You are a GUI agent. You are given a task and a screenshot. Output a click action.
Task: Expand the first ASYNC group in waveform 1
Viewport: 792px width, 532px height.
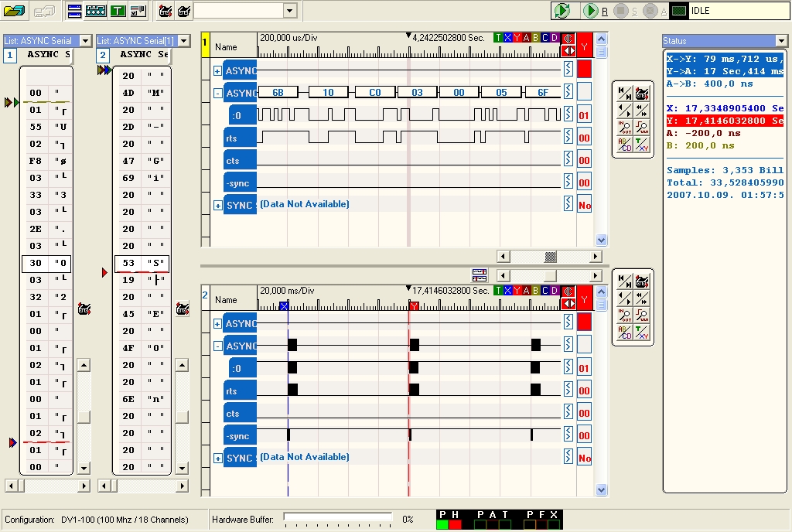tap(217, 71)
